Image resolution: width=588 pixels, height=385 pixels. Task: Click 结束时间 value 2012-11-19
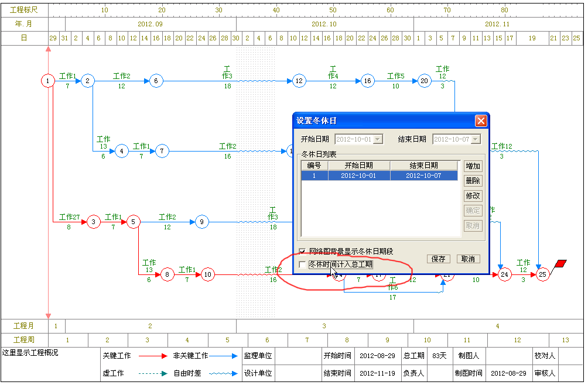377,373
